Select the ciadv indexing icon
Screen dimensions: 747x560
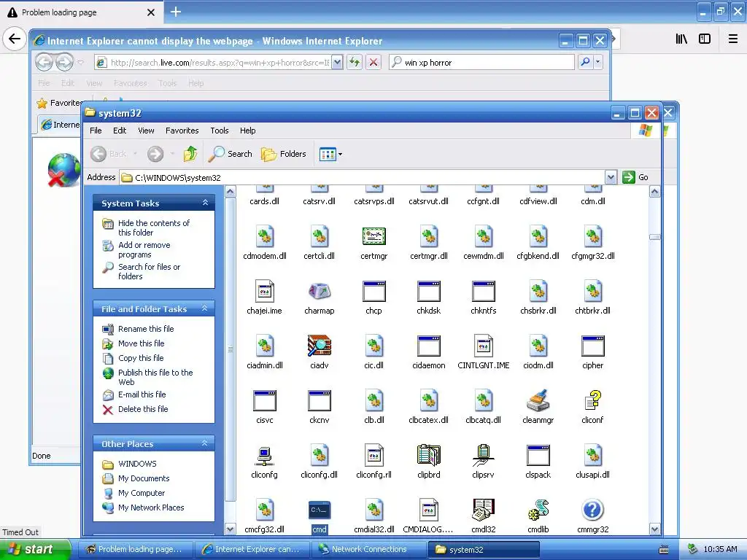(320, 346)
